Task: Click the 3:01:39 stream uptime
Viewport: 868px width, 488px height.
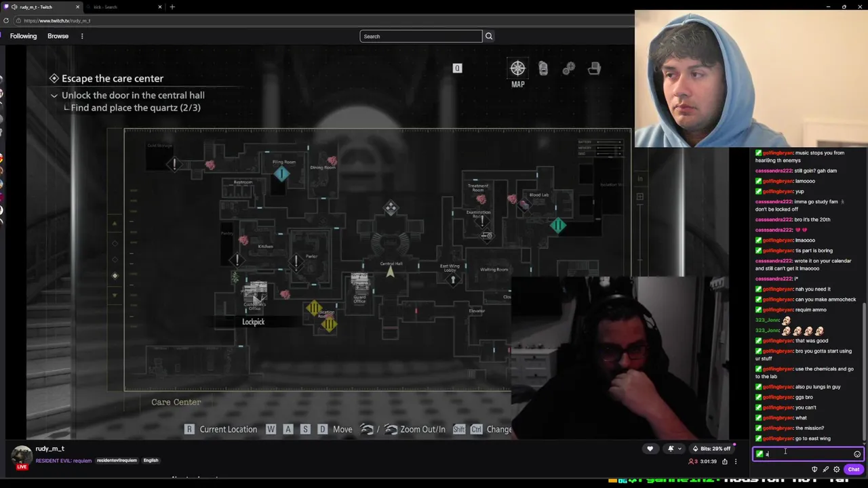Action: (x=708, y=462)
